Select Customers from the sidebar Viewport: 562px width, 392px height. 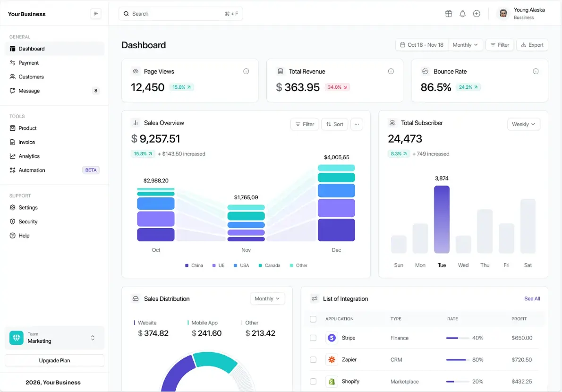pyautogui.click(x=31, y=77)
